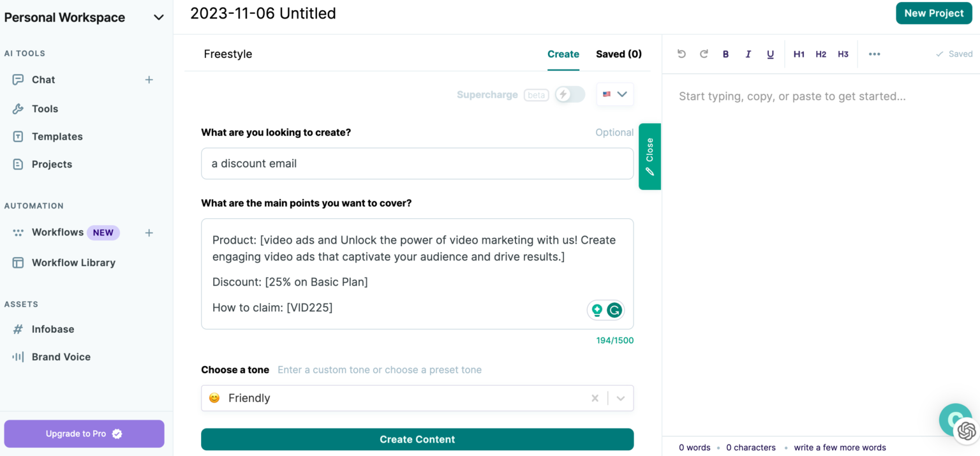Click the Grammarly icon in the text area
The width and height of the screenshot is (980, 456).
614,311
